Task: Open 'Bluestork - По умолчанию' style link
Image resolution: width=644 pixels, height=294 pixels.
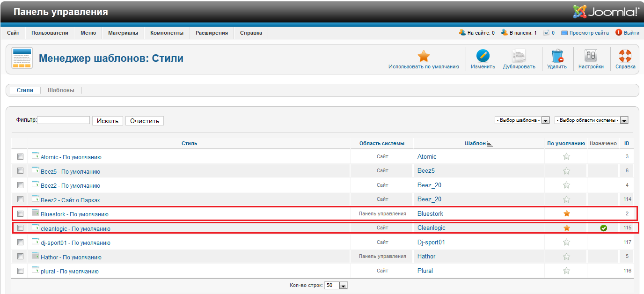Action: pos(74,214)
